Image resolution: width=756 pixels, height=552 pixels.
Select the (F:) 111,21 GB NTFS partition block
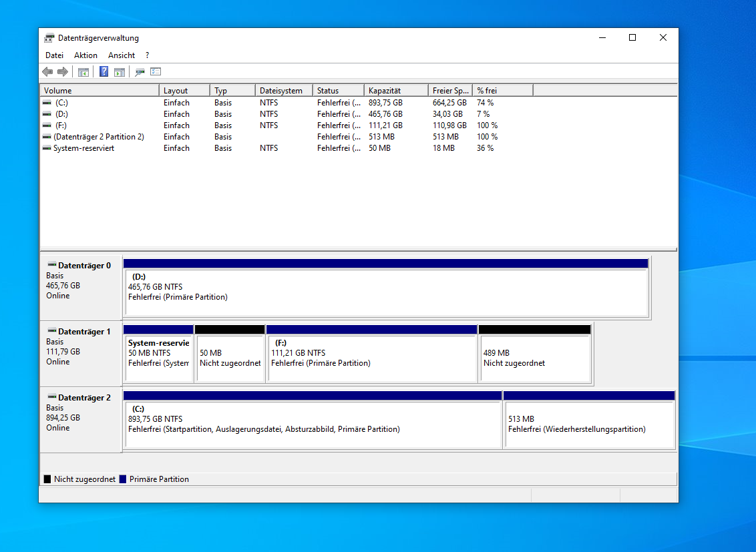pyautogui.click(x=372, y=354)
